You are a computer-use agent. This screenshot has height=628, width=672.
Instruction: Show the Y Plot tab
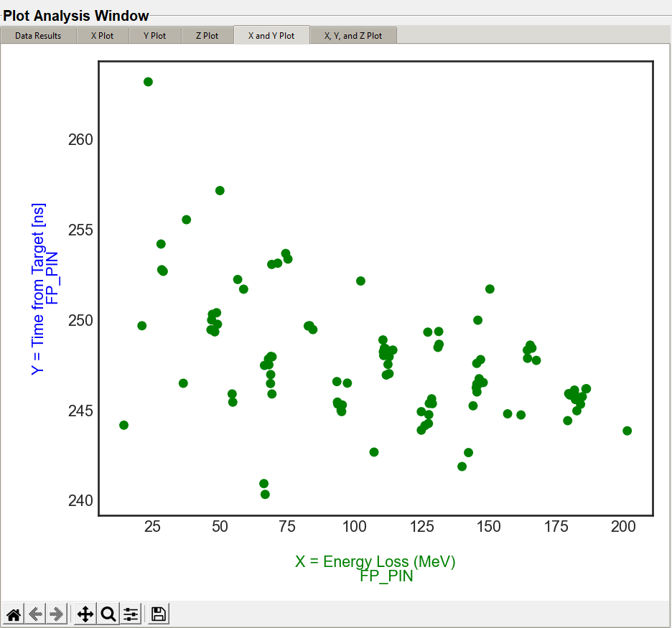pyautogui.click(x=154, y=35)
